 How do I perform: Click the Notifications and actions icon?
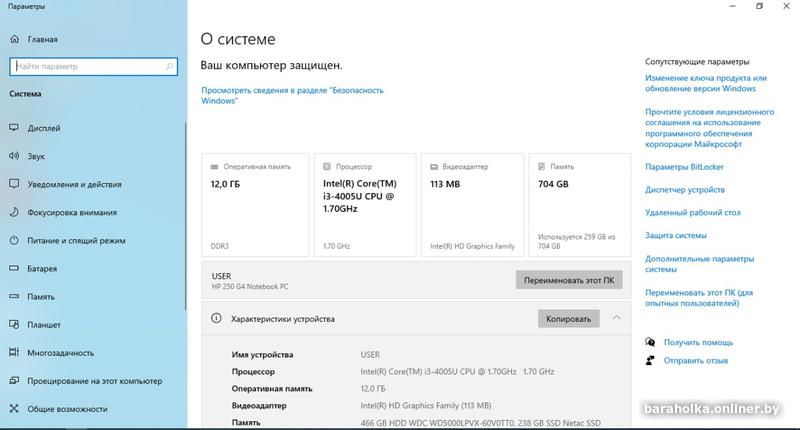(14, 184)
